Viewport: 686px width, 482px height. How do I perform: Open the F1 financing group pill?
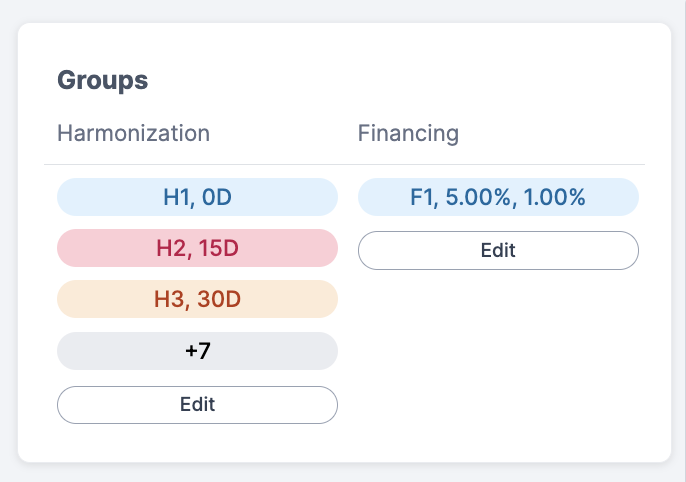coord(498,197)
